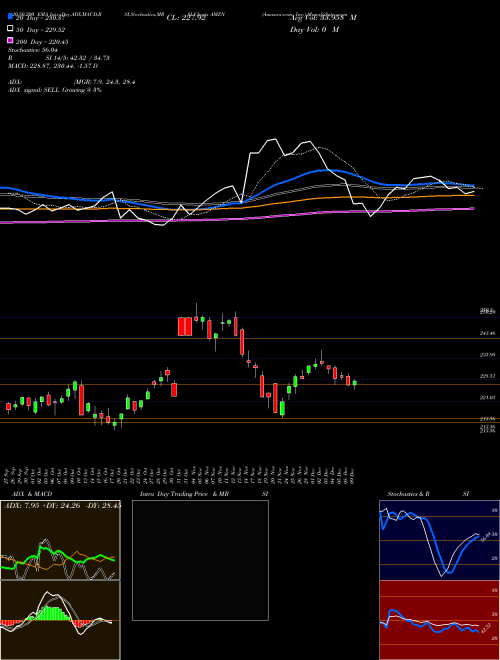Screen dimensions: 500x660
Task: Click the ADX '(MGR) 7.9, 24.3, 28.4' values
Action: click(104, 82)
